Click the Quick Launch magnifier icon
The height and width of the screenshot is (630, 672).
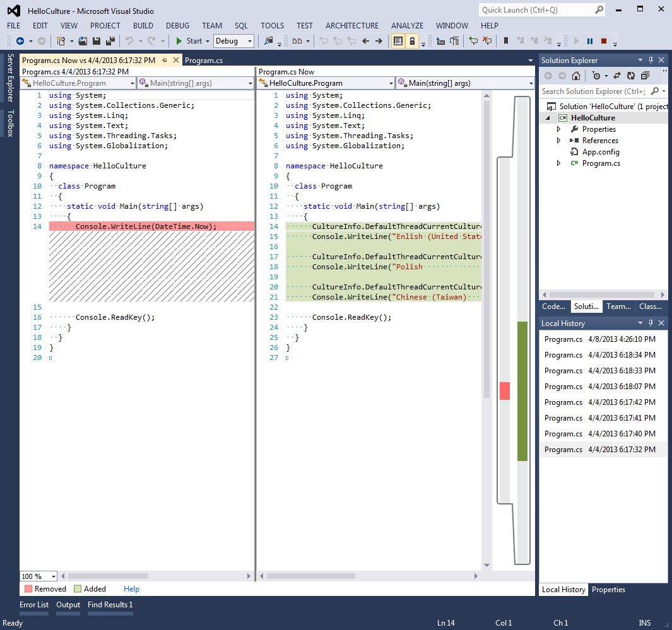click(599, 10)
